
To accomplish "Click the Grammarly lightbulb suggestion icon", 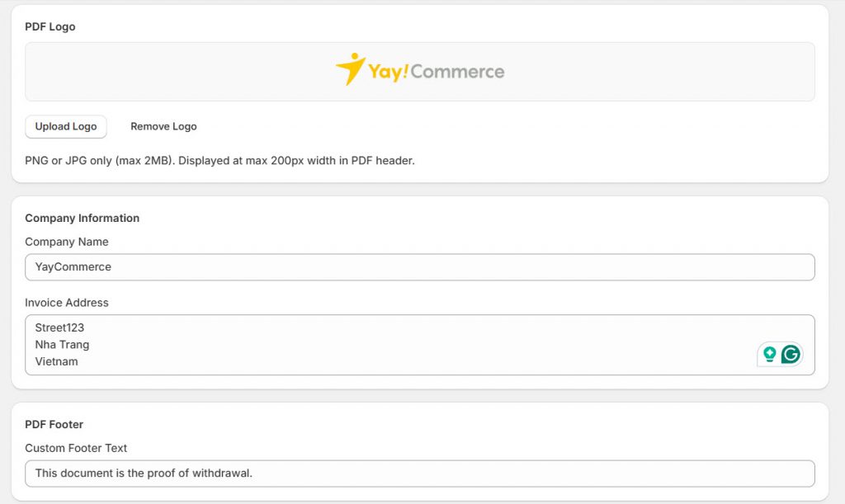I will (770, 355).
